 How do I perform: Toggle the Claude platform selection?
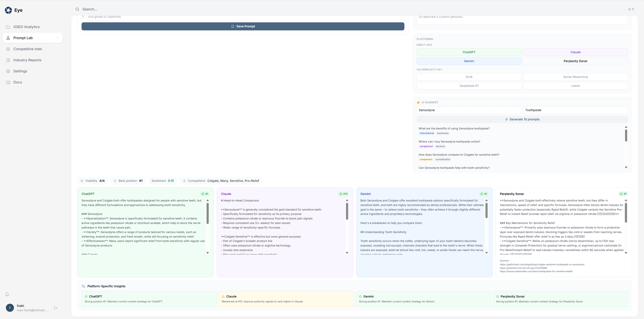tap(575, 52)
